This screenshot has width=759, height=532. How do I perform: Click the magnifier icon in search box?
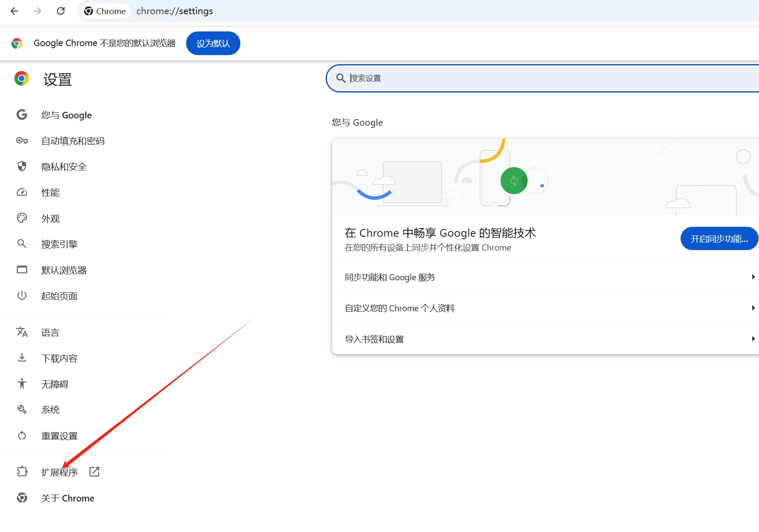(341, 78)
